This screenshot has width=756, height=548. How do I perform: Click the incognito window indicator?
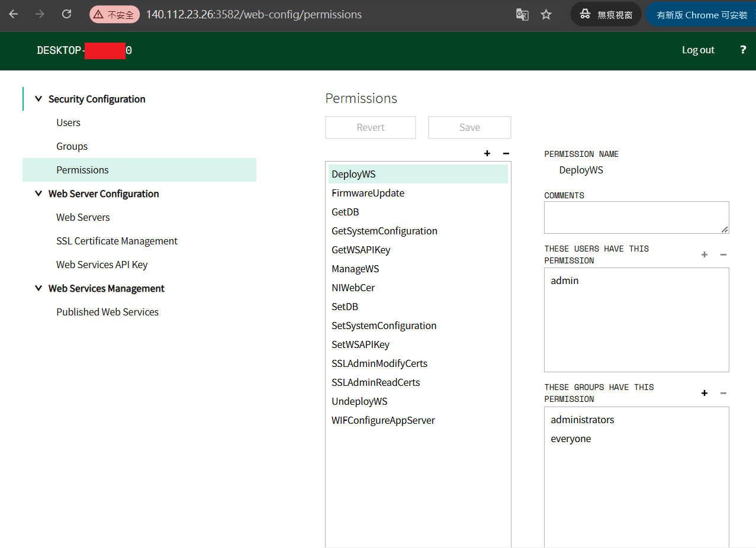[606, 15]
